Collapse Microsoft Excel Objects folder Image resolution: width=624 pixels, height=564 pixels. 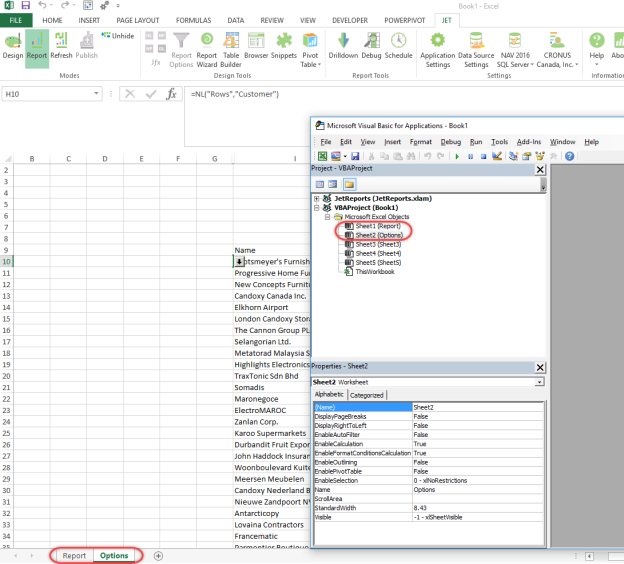click(x=327, y=217)
